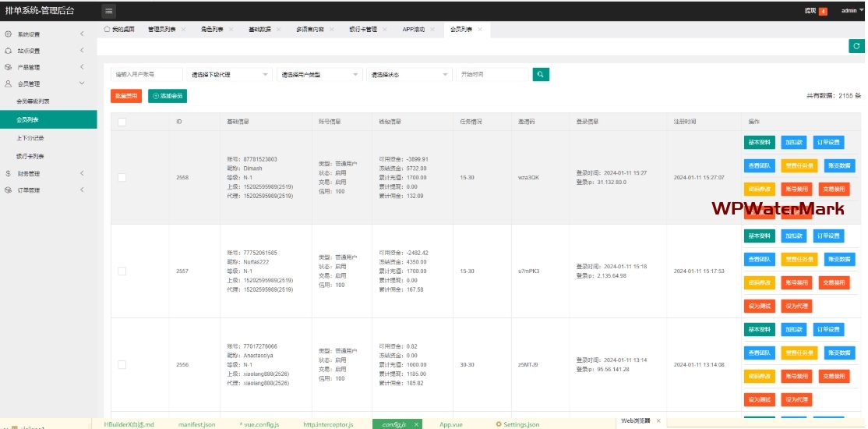Click the 会员管理 person icon in sidebar
868x429 pixels.
click(x=8, y=83)
